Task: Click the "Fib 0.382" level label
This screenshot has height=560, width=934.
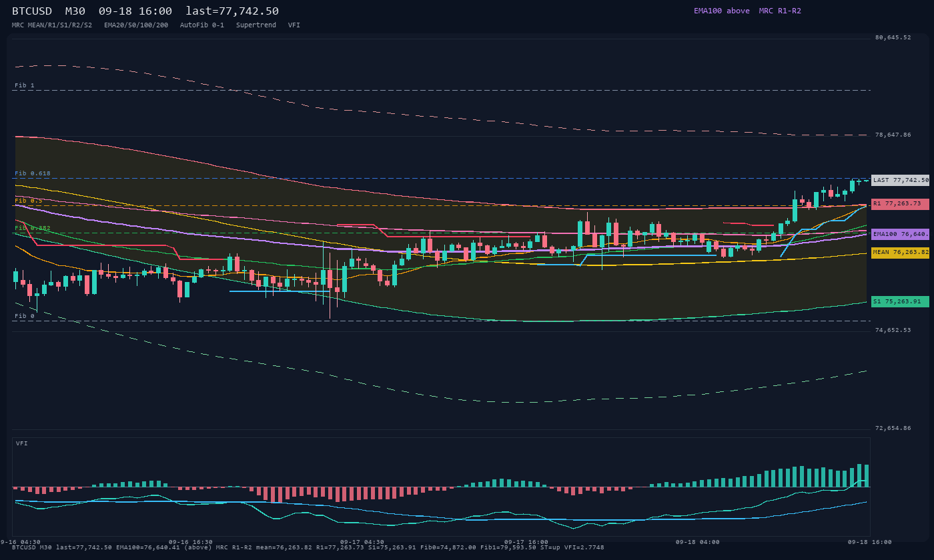Action: point(33,228)
